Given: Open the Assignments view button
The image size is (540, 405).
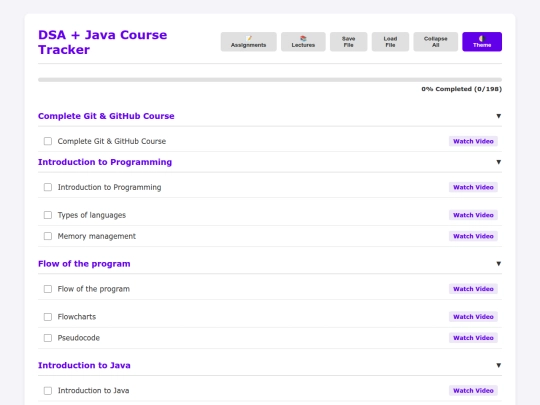Looking at the screenshot, I should click(248, 42).
